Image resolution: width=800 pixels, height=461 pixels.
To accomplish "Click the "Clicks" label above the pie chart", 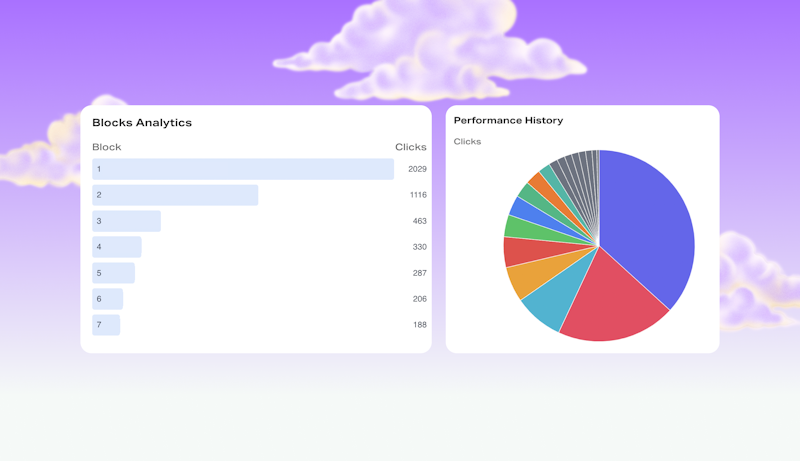I will pyautogui.click(x=467, y=141).
